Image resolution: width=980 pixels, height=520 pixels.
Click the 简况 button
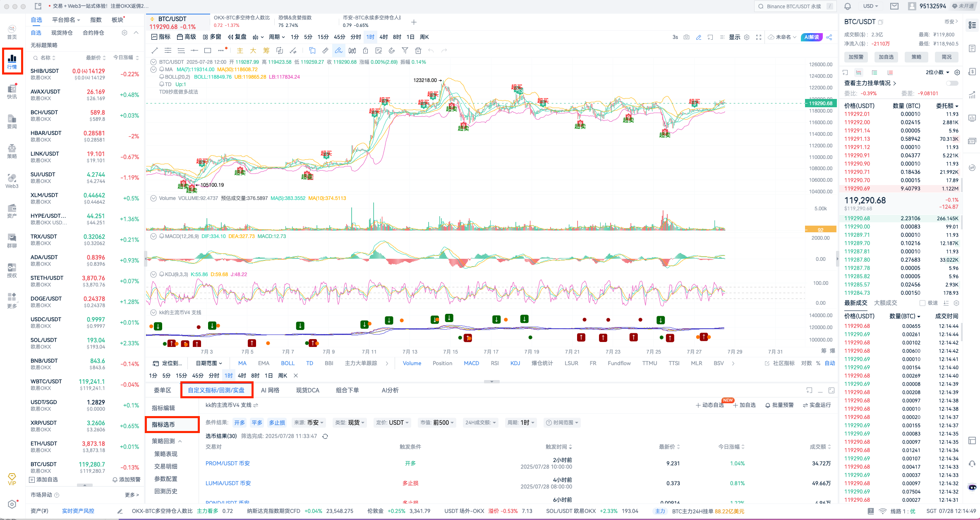[x=946, y=57]
